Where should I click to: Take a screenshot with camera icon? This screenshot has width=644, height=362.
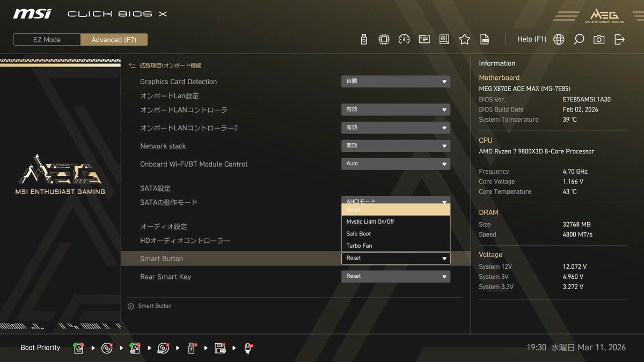click(599, 39)
